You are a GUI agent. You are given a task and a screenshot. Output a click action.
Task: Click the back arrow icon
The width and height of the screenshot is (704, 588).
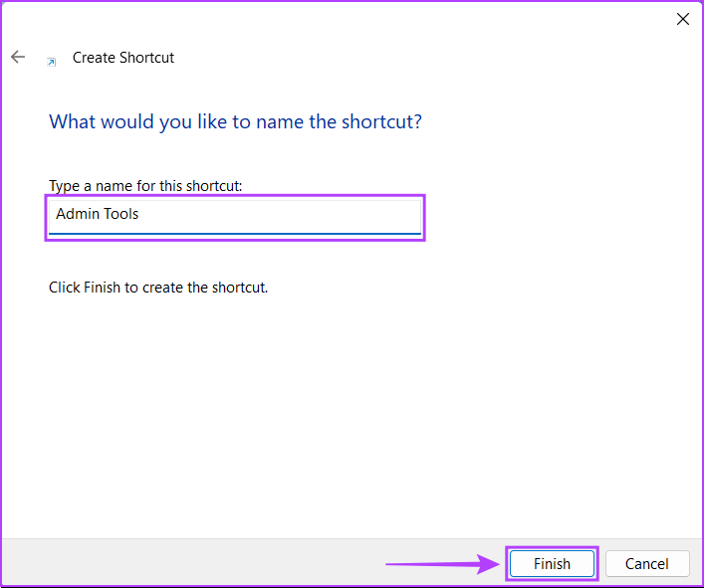click(18, 58)
